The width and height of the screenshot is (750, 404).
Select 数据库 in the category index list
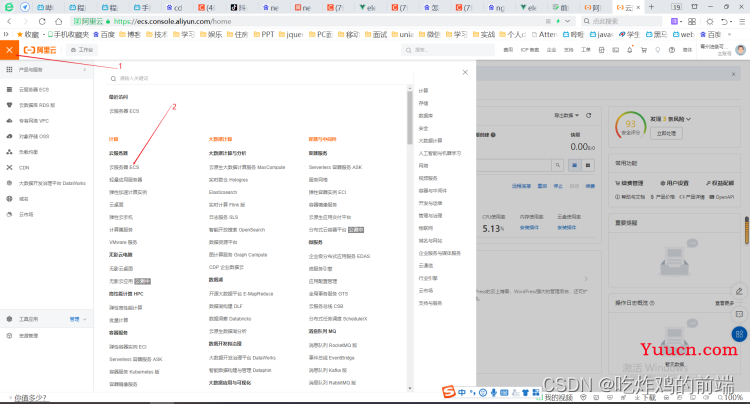tap(426, 116)
